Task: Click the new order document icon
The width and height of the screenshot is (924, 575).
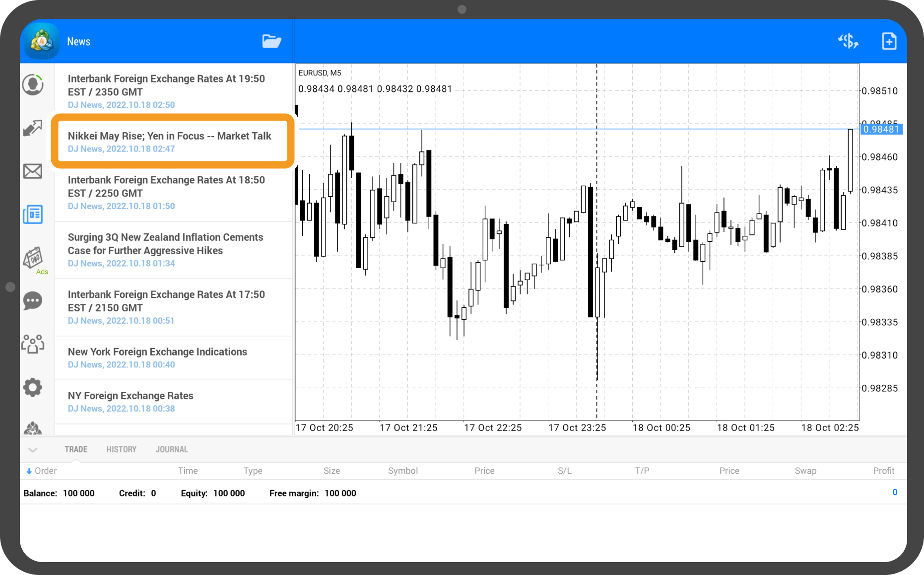Action: pos(889,41)
